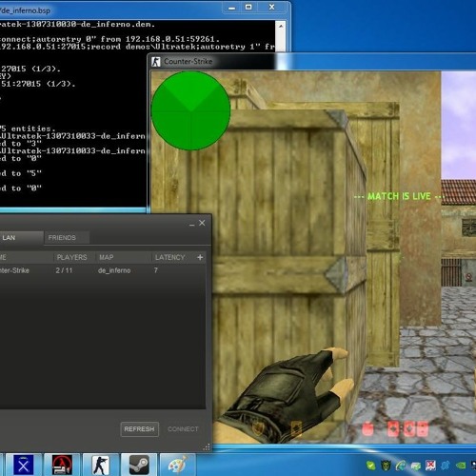Close the server browser window

pyautogui.click(x=202, y=223)
